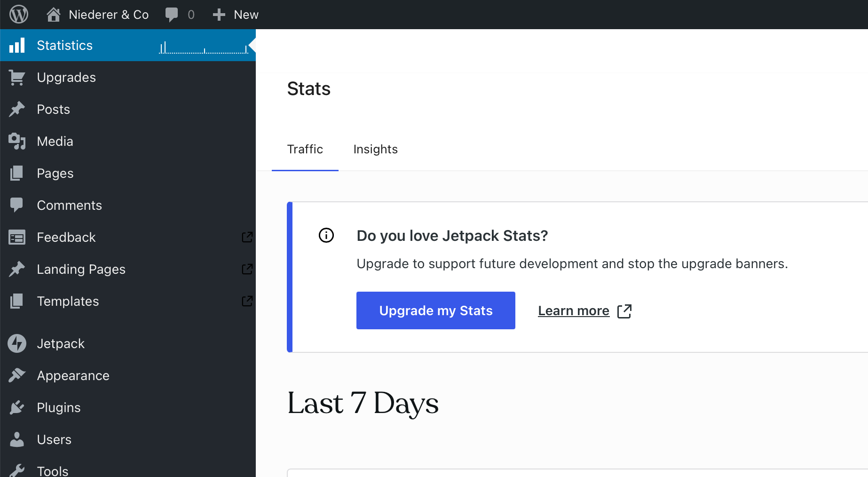The height and width of the screenshot is (477, 868).
Task: Click the Last 7 Days heading
Action: [x=363, y=404]
